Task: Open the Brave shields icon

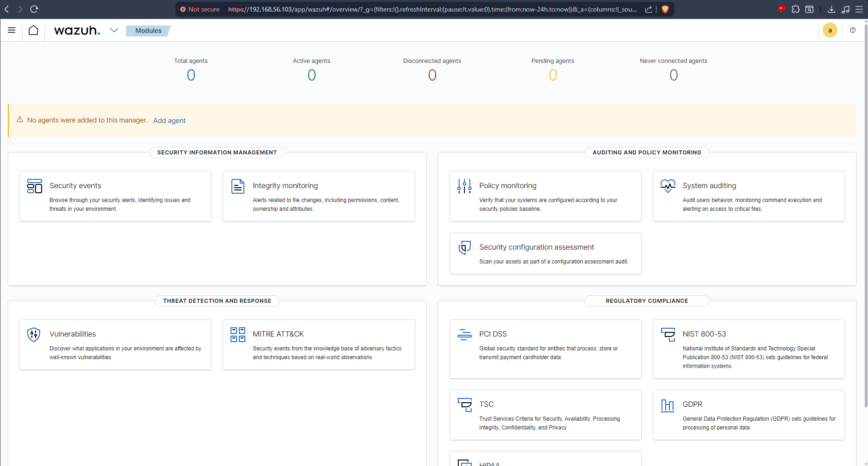Action: (x=665, y=9)
